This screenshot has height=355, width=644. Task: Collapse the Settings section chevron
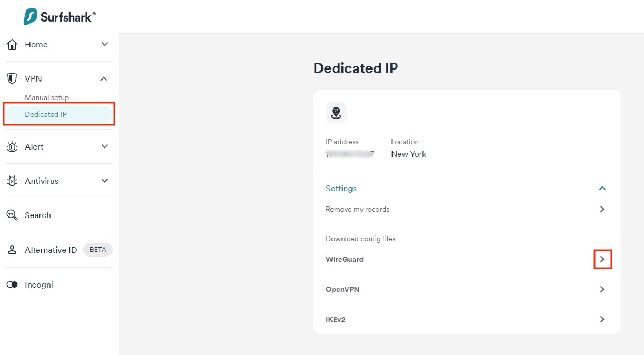tap(602, 188)
